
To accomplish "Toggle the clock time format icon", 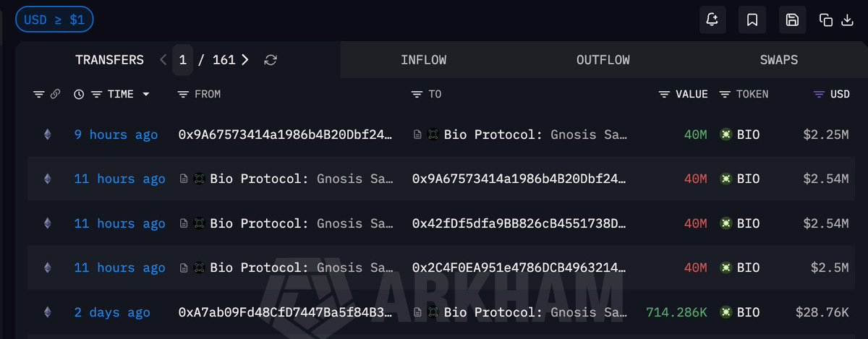I will tap(79, 94).
